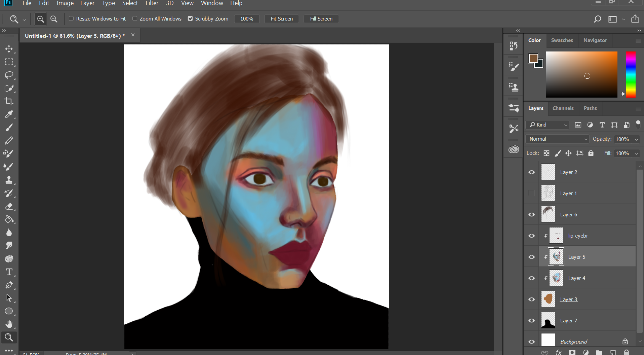Hide the lip eyebr layer
The width and height of the screenshot is (644, 355).
click(531, 236)
